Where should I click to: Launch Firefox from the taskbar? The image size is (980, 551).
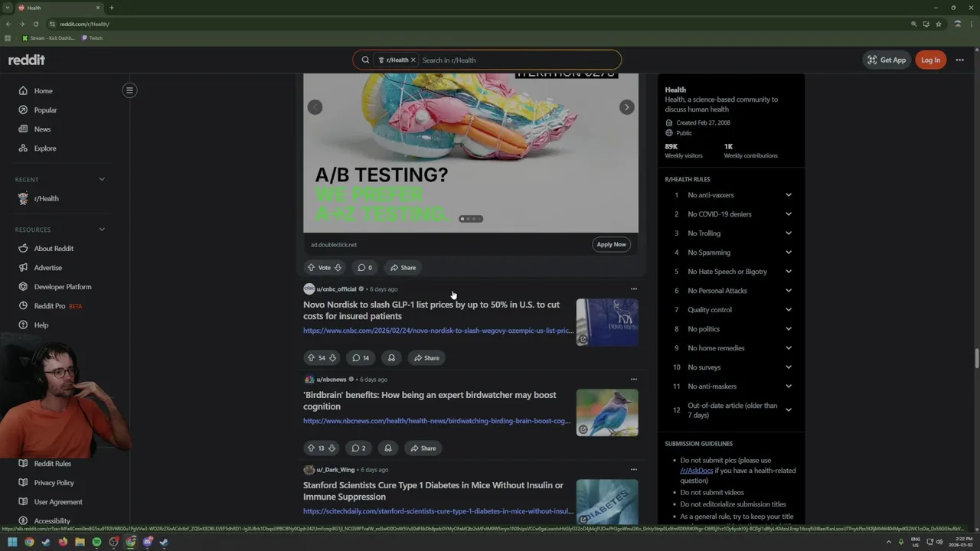pos(63,542)
